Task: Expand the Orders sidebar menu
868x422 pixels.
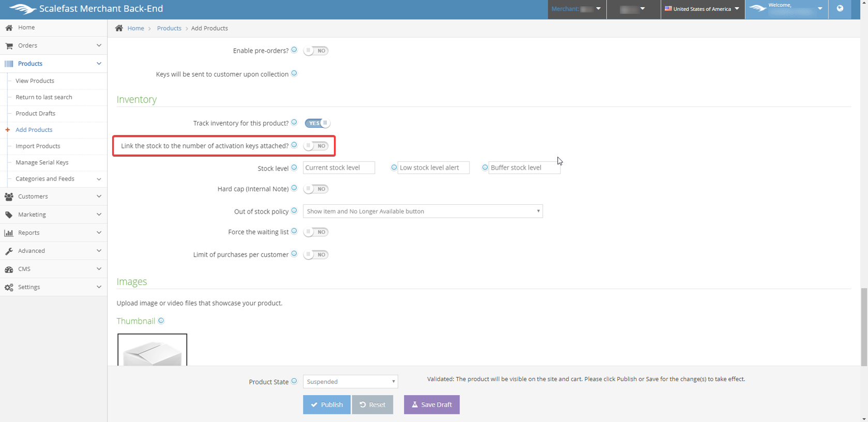Action: [53, 46]
